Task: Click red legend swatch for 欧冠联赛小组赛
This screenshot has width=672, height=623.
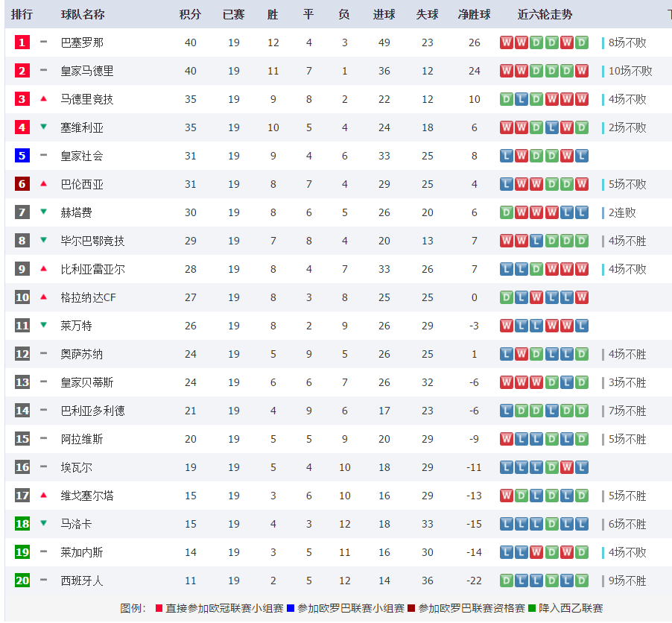Action: (159, 608)
